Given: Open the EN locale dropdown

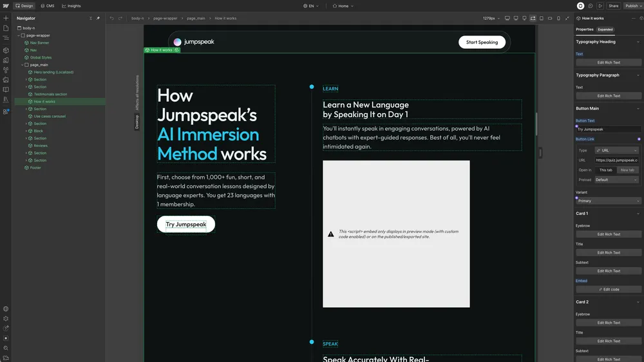Looking at the screenshot, I should coord(311,6).
